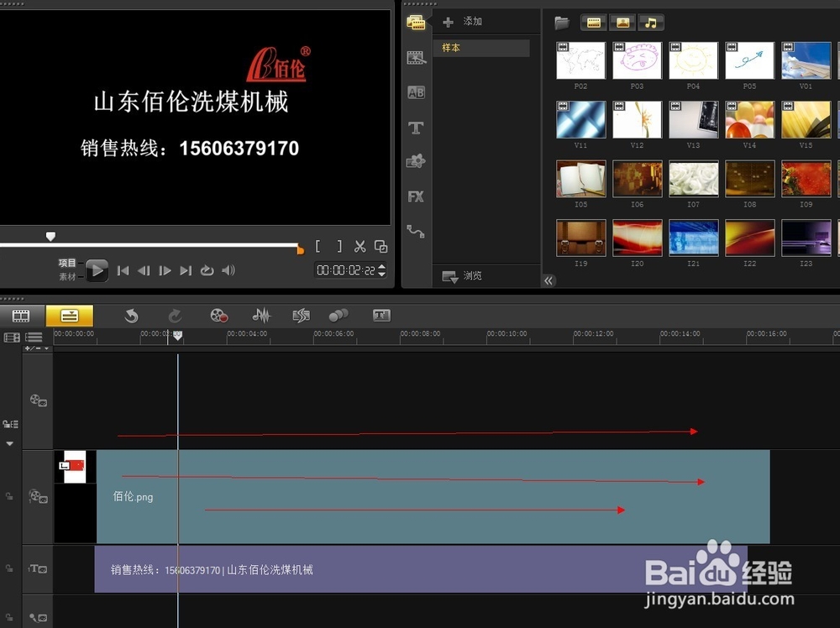The width and height of the screenshot is (840, 628).
Task: Click the preview scrubber handle
Action: click(x=50, y=236)
